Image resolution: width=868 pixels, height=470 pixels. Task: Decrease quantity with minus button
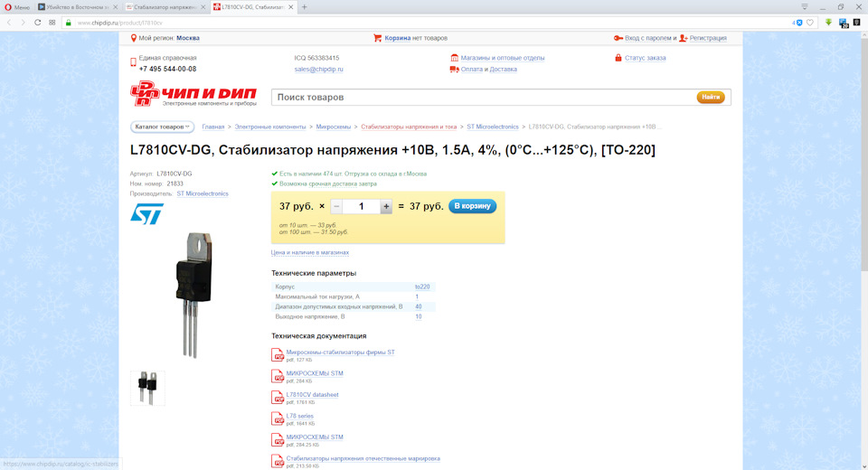pyautogui.click(x=336, y=206)
